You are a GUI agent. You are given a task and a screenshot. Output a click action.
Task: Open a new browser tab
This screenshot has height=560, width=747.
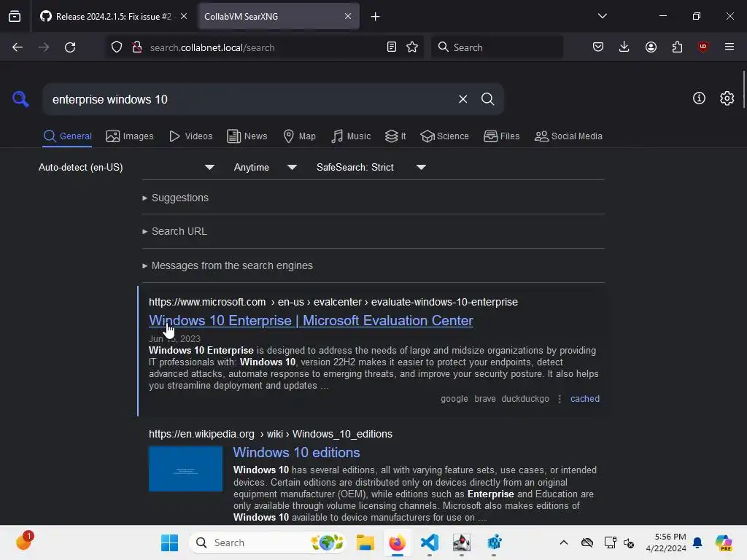[x=376, y=17]
